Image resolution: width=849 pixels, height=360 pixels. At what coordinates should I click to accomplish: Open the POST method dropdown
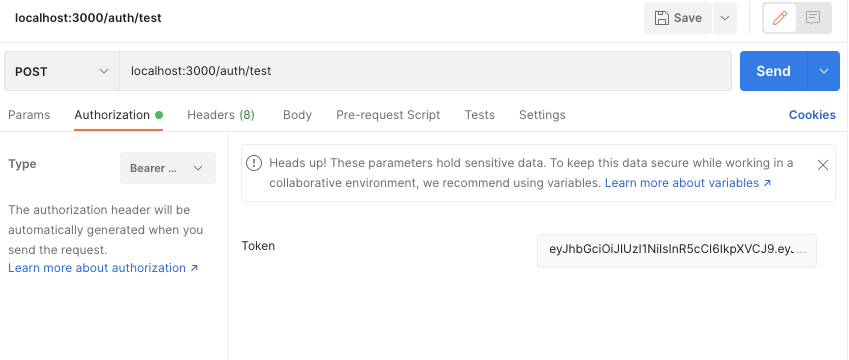pyautogui.click(x=62, y=71)
